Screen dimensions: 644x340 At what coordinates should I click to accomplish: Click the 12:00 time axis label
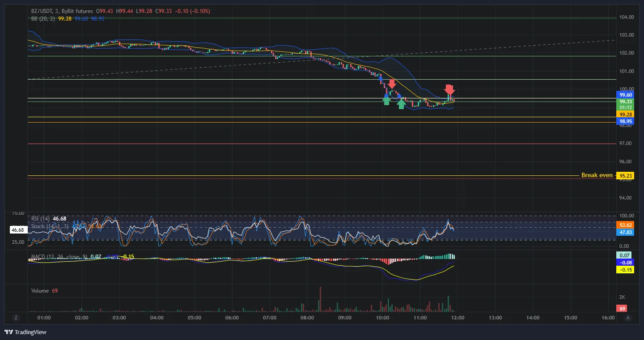(x=458, y=318)
